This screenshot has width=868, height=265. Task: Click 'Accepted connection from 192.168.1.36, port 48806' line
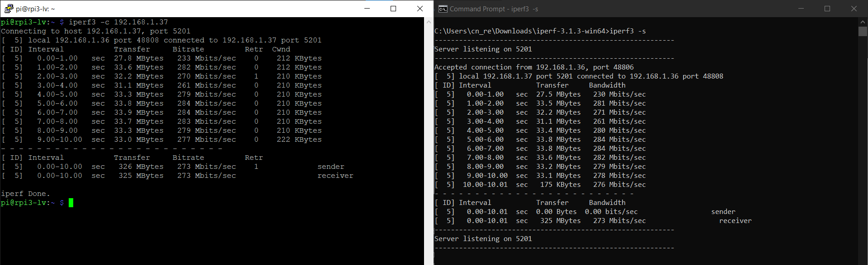(x=534, y=67)
